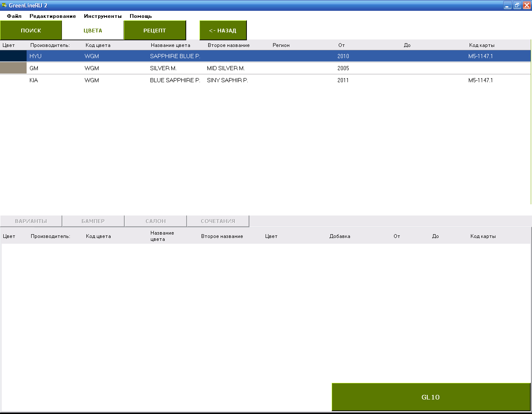Click the year 2011 cell

343,80
